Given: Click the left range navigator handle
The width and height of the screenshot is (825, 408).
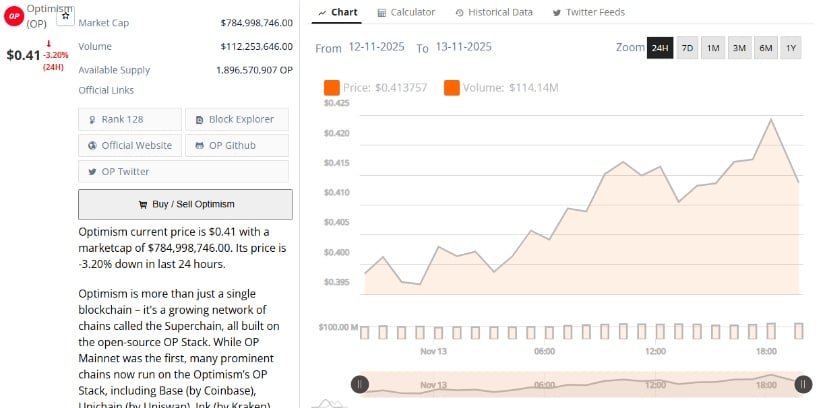Looking at the screenshot, I should (x=359, y=384).
